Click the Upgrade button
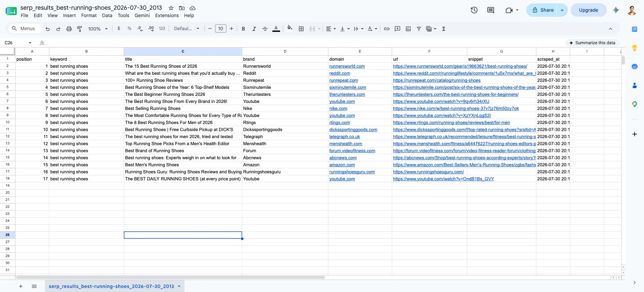Viewport: 644px width, 292px height. click(588, 10)
